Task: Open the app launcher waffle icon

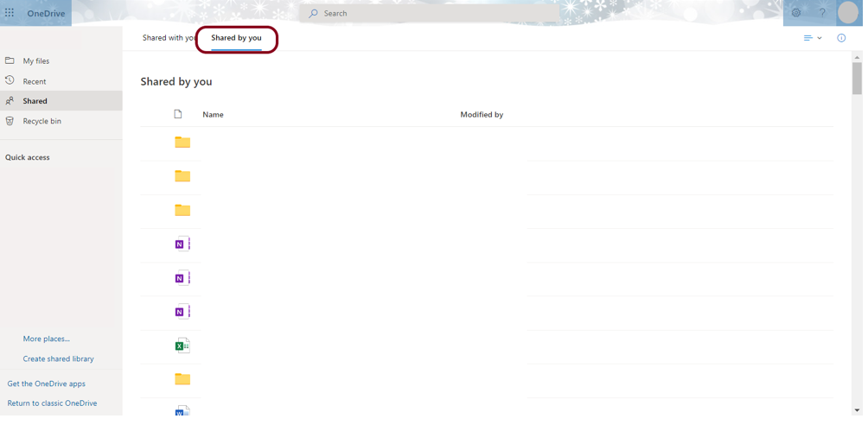Action: coord(10,13)
